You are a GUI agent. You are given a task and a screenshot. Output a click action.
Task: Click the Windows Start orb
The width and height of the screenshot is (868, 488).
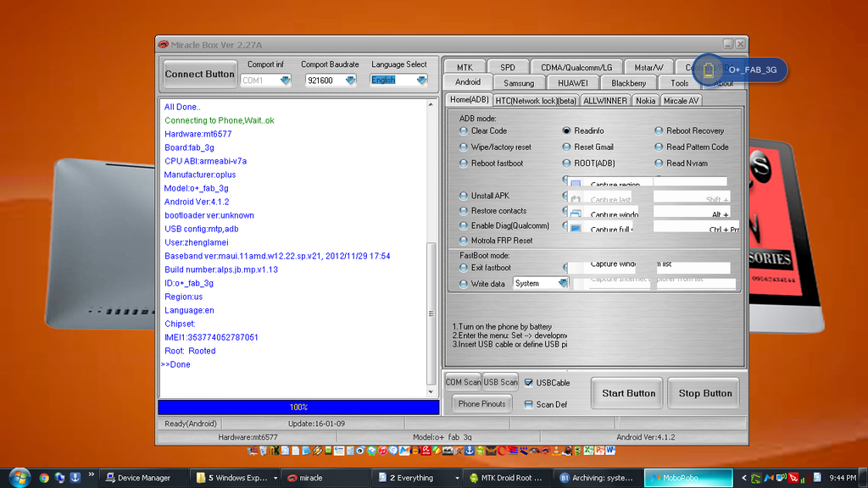point(16,477)
